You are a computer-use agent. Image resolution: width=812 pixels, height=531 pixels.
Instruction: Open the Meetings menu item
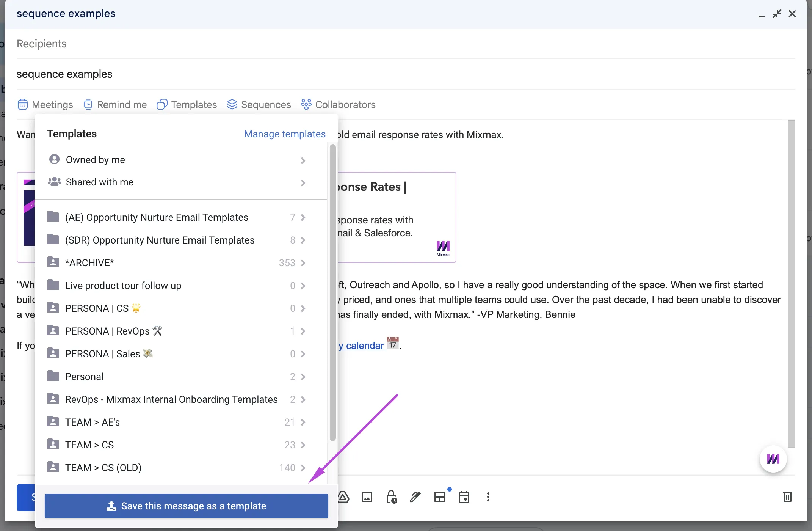pos(45,104)
